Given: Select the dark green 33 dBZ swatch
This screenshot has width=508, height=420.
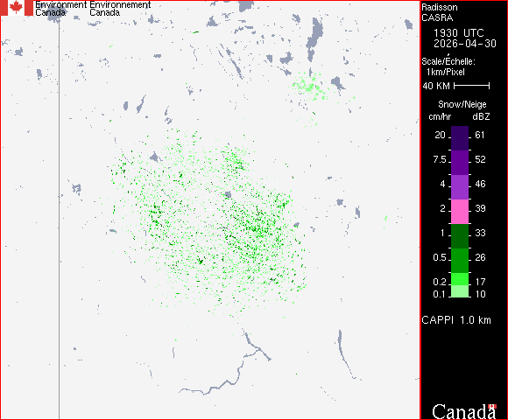Looking at the screenshot, I should 460,236.
